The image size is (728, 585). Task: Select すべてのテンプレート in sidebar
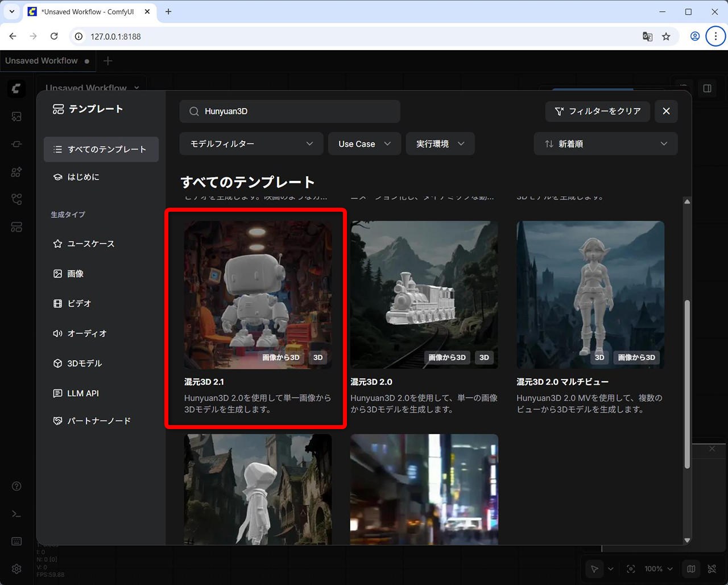pyautogui.click(x=101, y=149)
